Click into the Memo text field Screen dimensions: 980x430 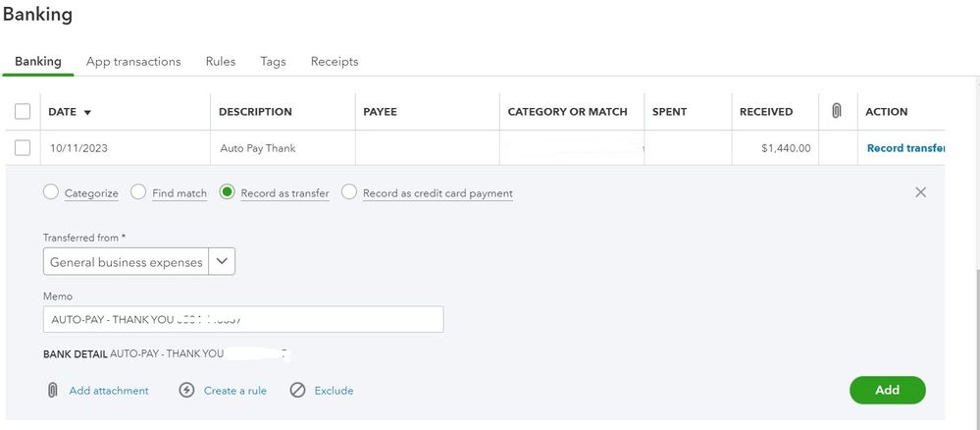pyautogui.click(x=243, y=319)
